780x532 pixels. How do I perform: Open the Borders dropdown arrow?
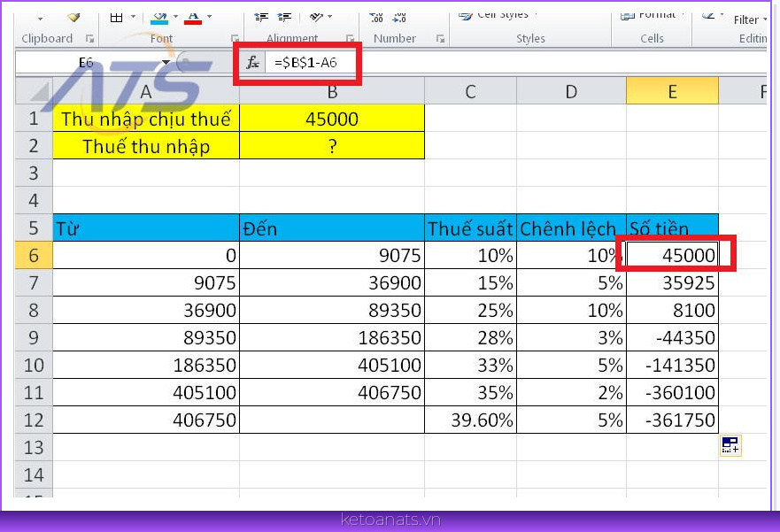coord(133,17)
